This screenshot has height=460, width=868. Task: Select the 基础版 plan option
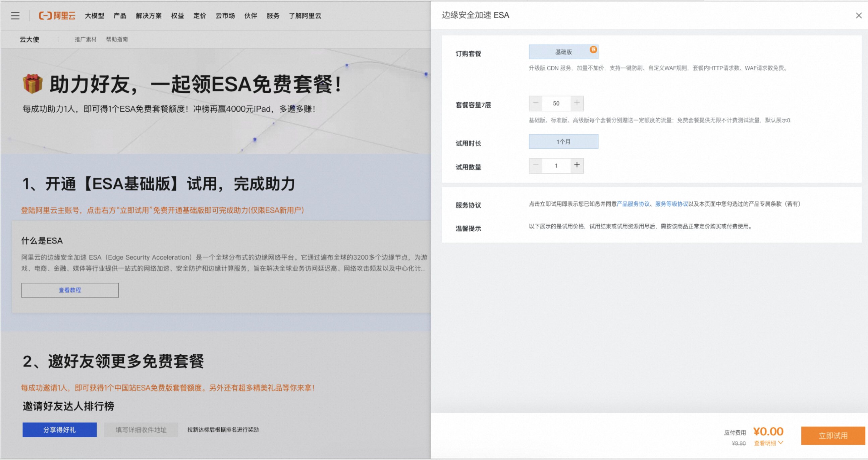[x=563, y=52]
